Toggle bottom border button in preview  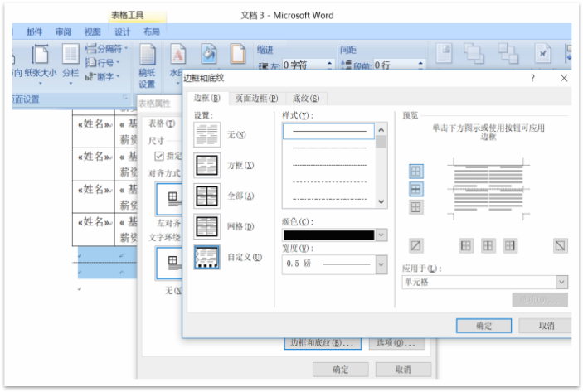[x=416, y=207]
